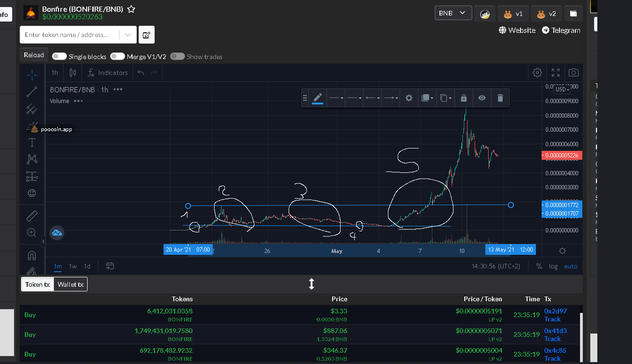Select the ruler measure tool
This screenshot has height=364, width=632.
click(x=32, y=215)
